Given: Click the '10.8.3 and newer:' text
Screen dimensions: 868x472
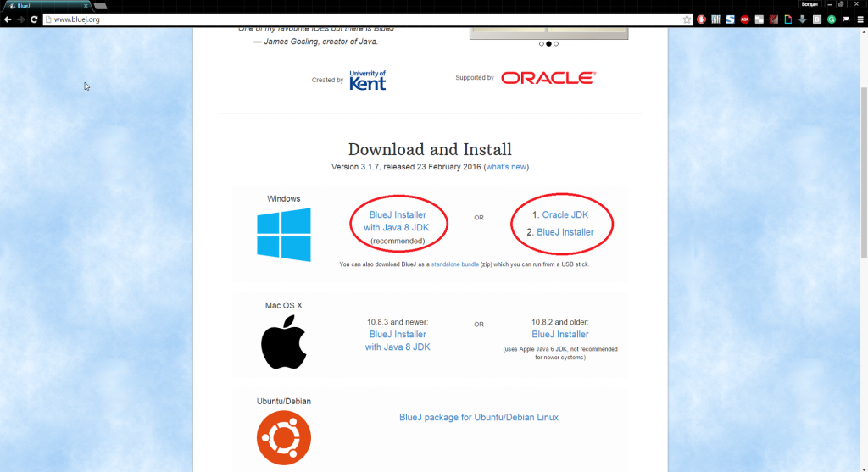Looking at the screenshot, I should [397, 322].
